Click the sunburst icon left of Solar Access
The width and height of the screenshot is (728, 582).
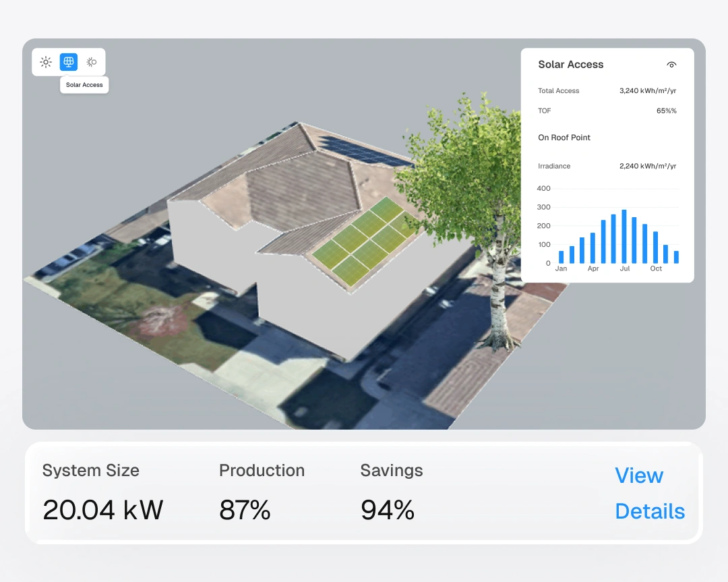coord(46,62)
